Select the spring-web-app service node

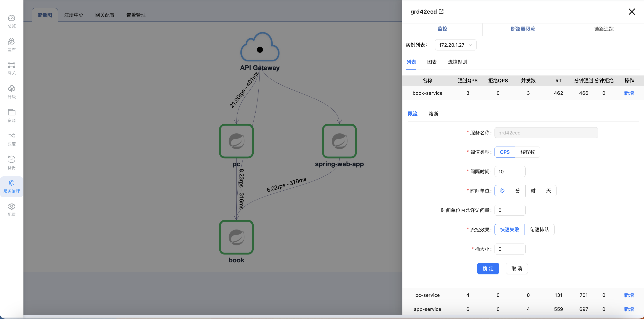(339, 141)
